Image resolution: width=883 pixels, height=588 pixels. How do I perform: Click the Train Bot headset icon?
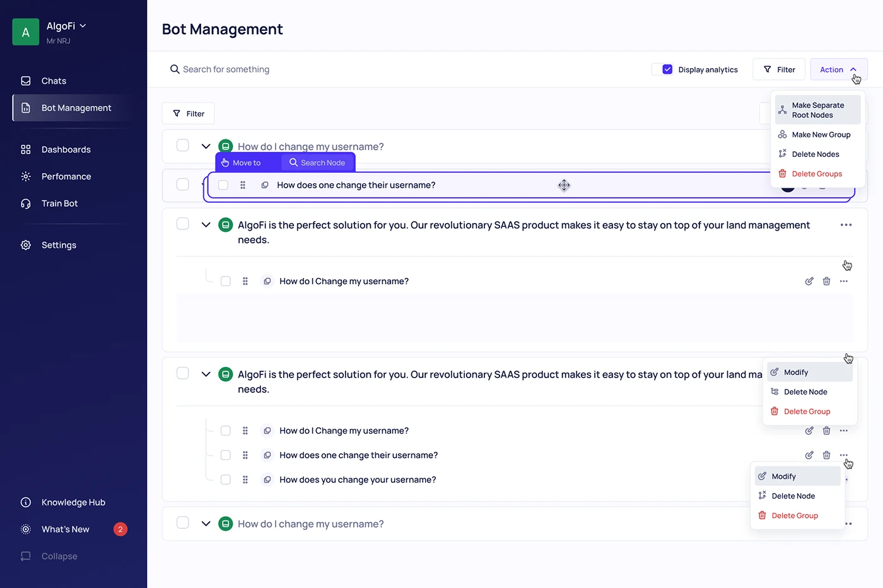tap(26, 204)
